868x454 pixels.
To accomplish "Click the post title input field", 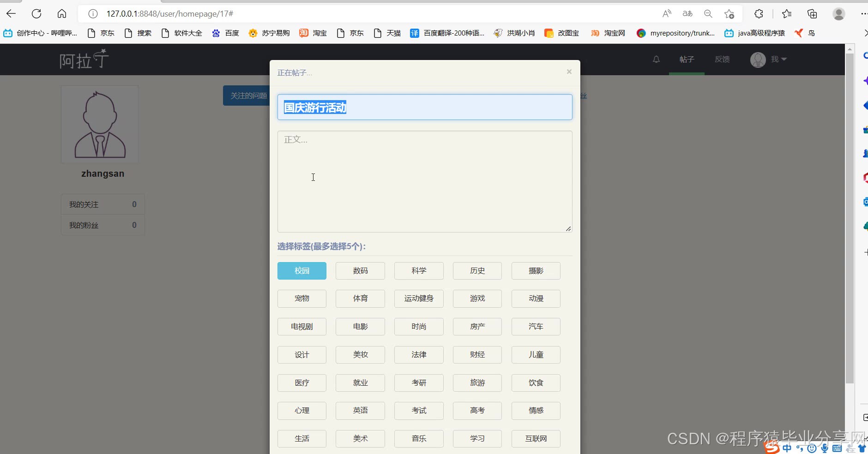I will click(425, 107).
